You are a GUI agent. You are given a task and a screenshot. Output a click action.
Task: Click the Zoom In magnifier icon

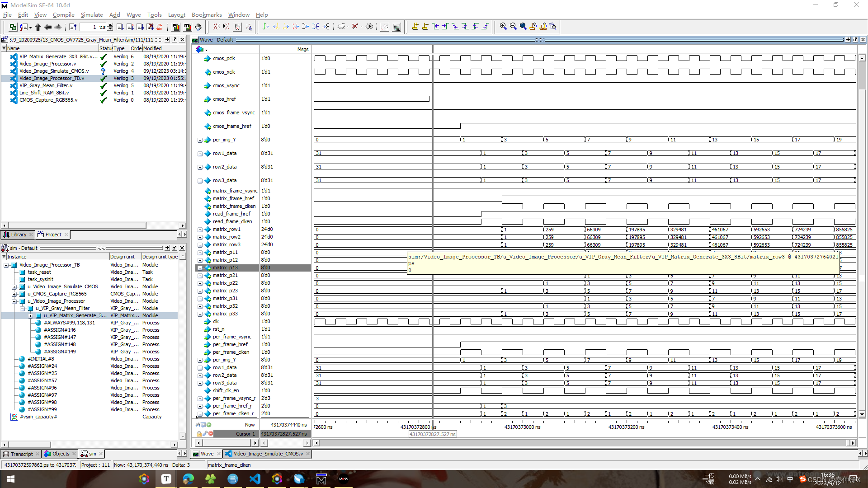click(x=503, y=27)
